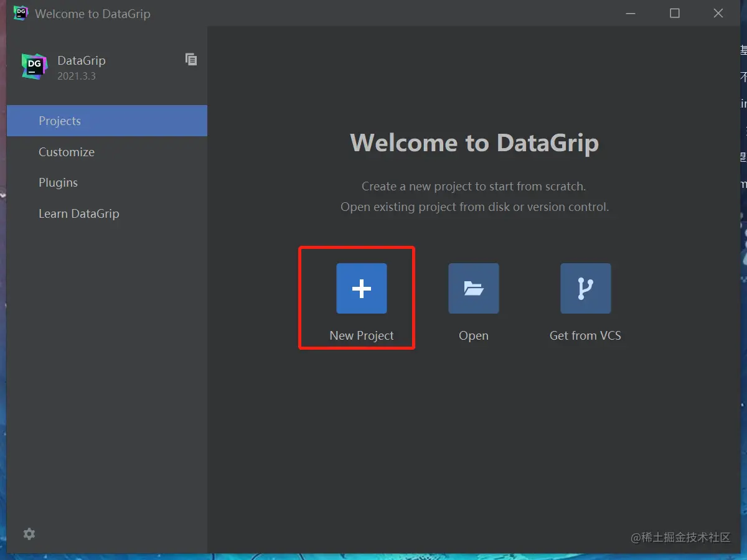Click the DataGrip name in the sidebar

(82, 60)
